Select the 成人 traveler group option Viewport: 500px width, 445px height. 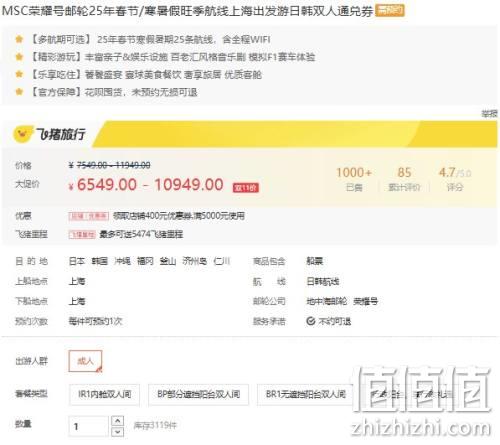(x=85, y=361)
